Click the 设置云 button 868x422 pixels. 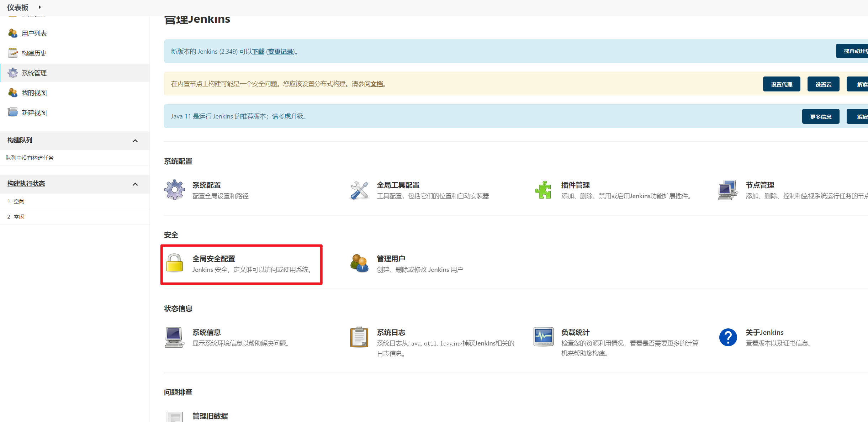click(x=823, y=84)
